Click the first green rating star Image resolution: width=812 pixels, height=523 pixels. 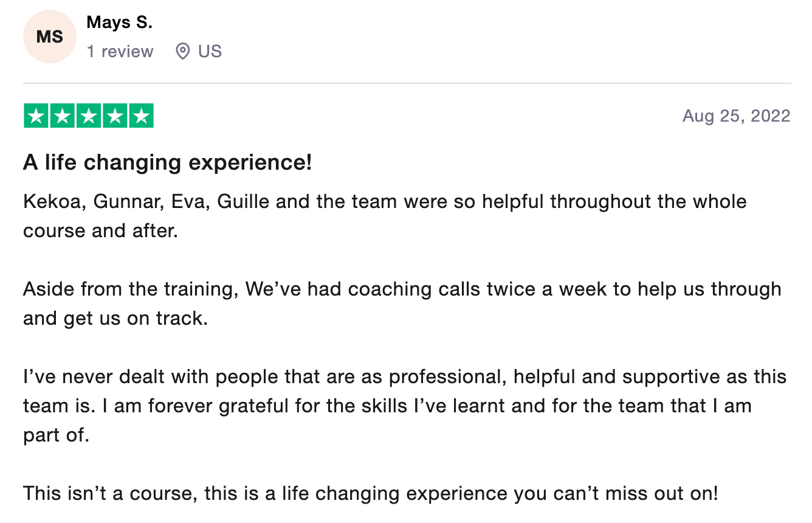(x=36, y=116)
